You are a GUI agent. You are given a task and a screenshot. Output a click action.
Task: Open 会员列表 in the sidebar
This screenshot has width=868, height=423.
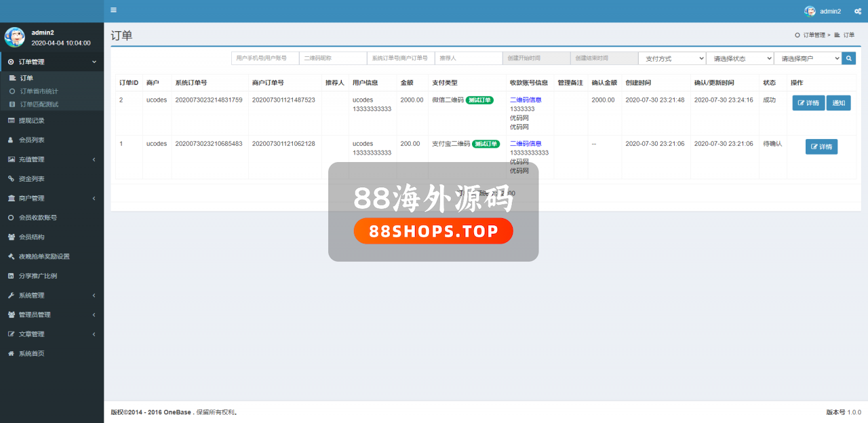tap(31, 140)
